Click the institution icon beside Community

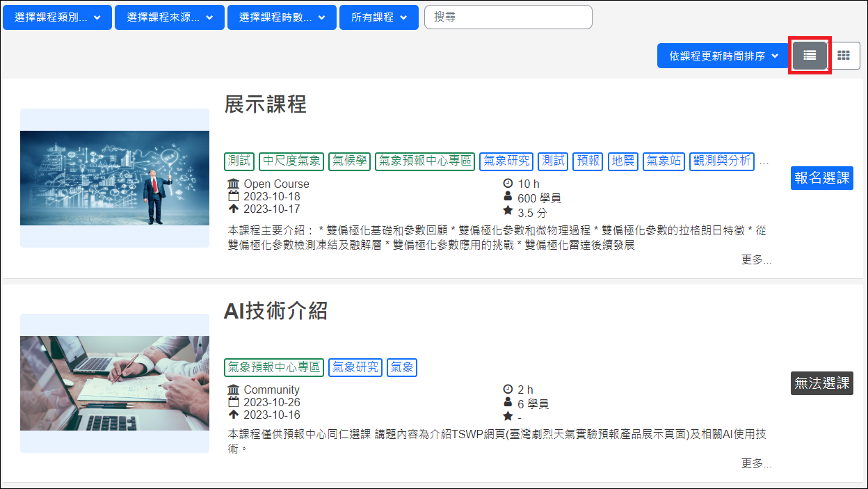tap(233, 390)
